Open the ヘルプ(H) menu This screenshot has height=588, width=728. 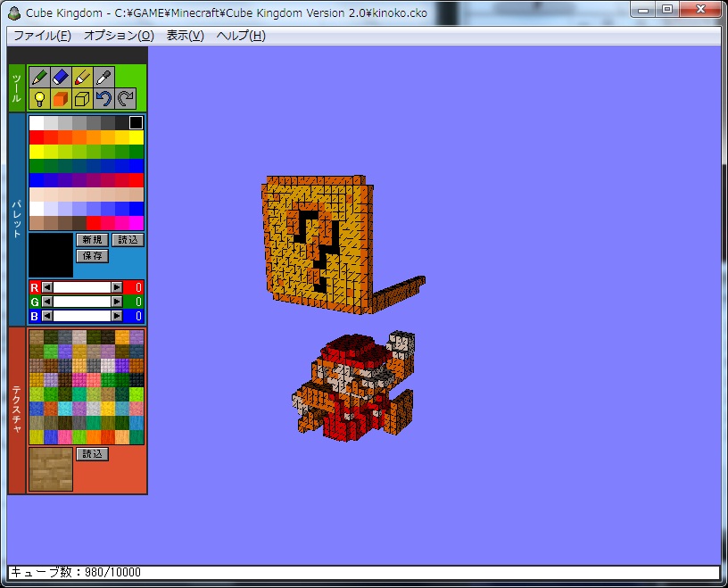coord(241,36)
